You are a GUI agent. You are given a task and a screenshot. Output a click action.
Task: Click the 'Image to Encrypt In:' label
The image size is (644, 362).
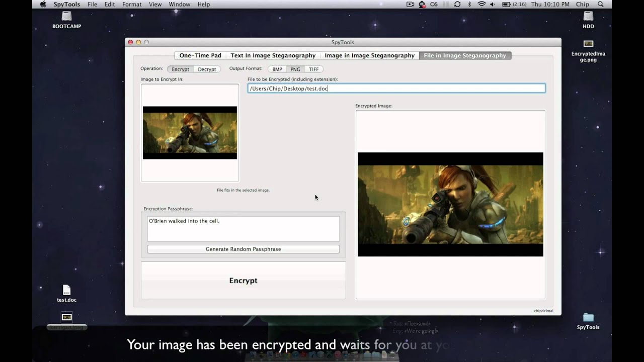coord(162,79)
